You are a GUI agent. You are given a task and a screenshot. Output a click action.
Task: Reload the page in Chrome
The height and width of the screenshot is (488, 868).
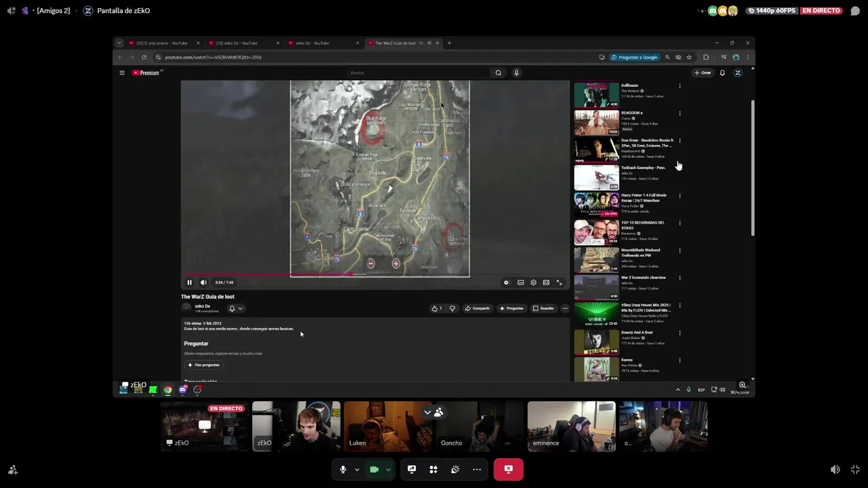(144, 57)
